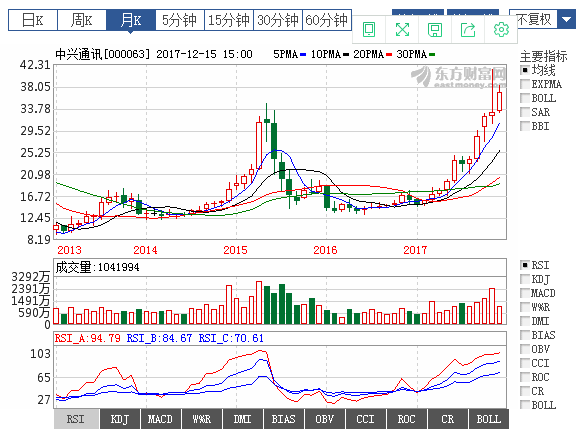Image resolution: width=582 pixels, height=437 pixels.
Task: Enable the OBV checkbox in side list
Action: [x=525, y=349]
